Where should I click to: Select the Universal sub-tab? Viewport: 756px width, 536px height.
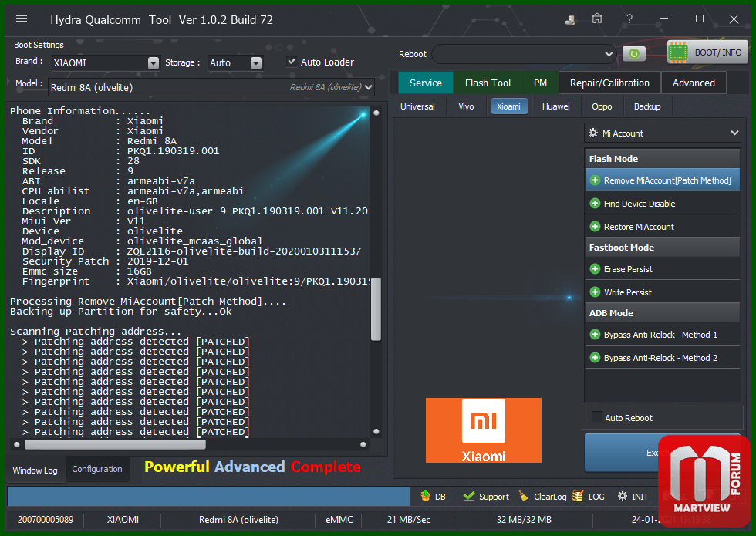[x=417, y=106]
